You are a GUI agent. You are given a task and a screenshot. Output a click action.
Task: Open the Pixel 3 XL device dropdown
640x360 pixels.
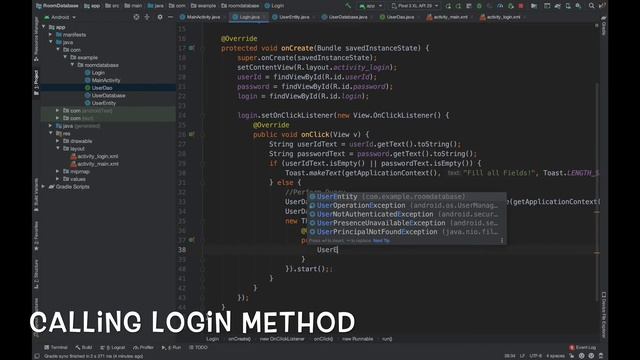coord(414,6)
